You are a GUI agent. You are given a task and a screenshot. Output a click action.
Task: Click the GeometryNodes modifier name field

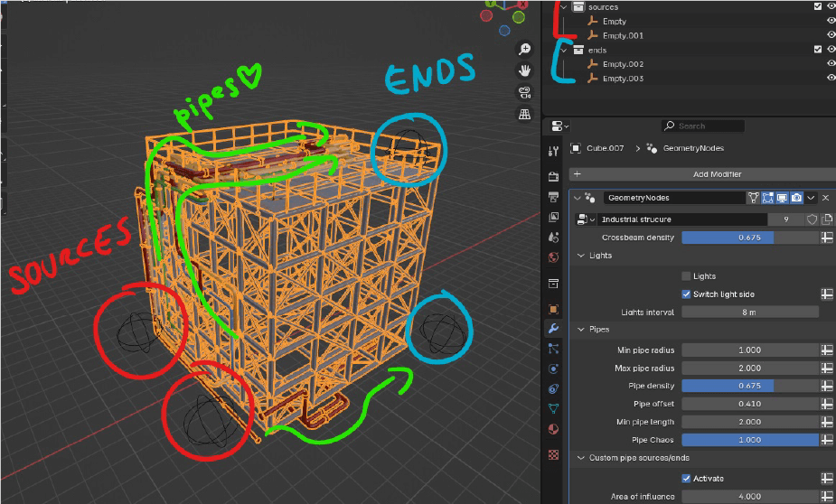[x=674, y=198]
